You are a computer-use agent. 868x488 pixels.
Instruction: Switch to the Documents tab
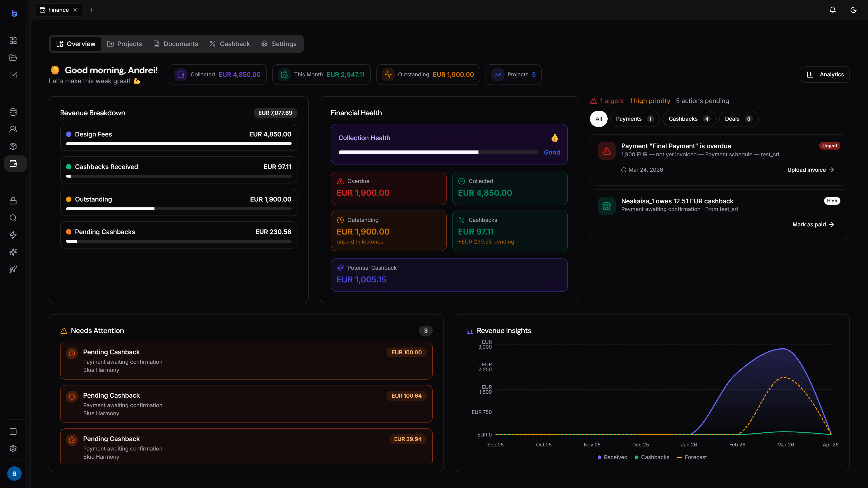(176, 44)
